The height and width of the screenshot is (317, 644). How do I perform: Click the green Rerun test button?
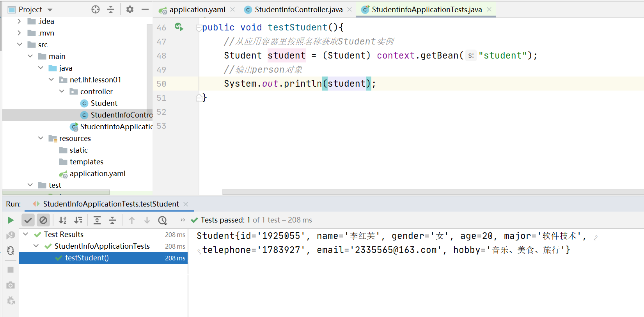point(11,220)
